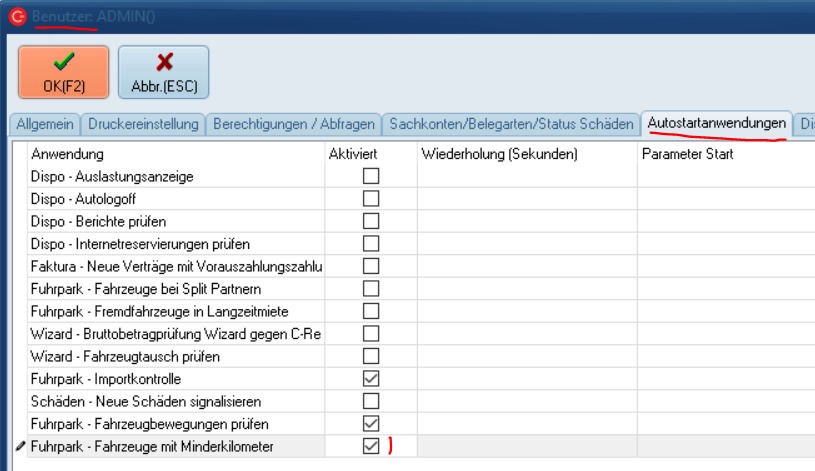Select Sachkonten/Belegarten/Status Schäden tab
This screenshot has width=815, height=471.
point(511,124)
